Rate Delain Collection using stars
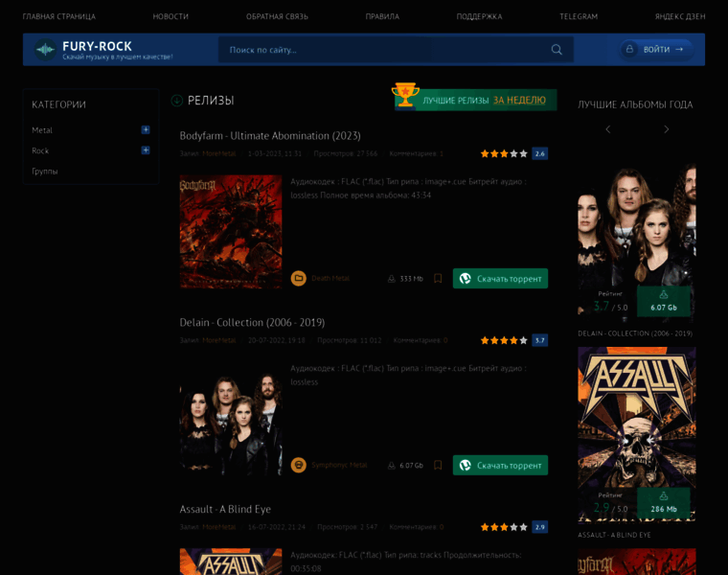The image size is (728, 575). click(x=504, y=340)
